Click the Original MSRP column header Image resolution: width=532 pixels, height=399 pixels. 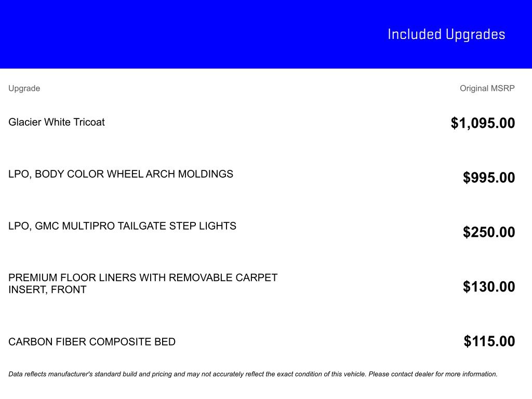(x=487, y=88)
